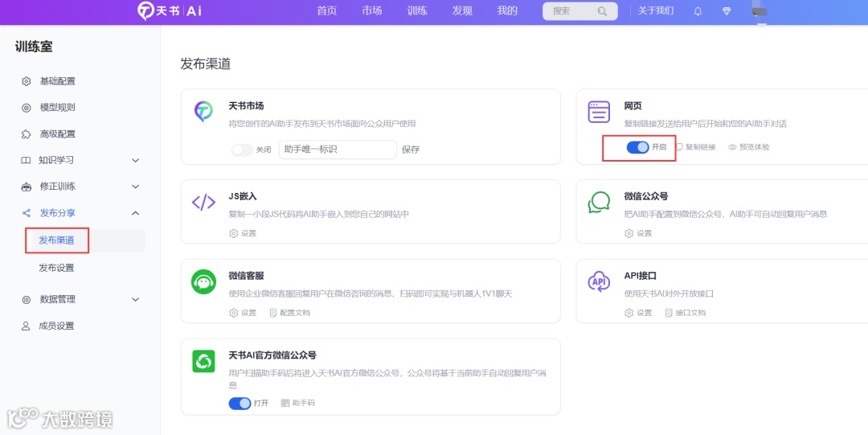This screenshot has width=868, height=435.
Task: Click the diamond membership icon
Action: click(x=727, y=11)
